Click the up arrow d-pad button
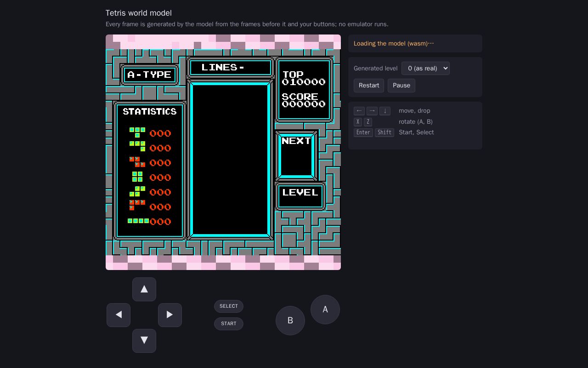 click(x=144, y=289)
